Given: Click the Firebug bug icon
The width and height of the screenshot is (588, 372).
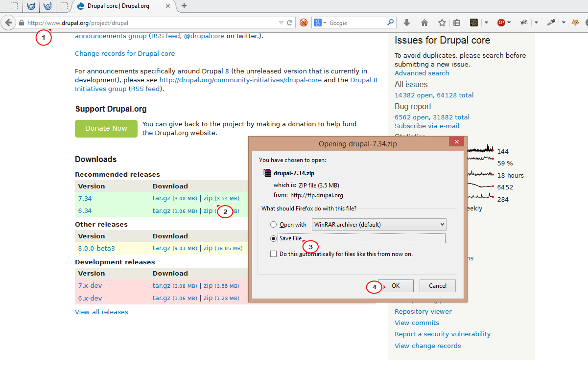Looking at the screenshot, I should tap(524, 23).
